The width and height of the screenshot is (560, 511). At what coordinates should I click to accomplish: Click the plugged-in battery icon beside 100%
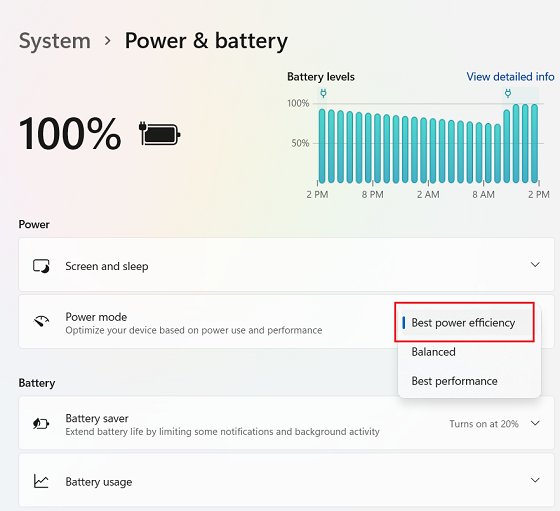point(160,134)
